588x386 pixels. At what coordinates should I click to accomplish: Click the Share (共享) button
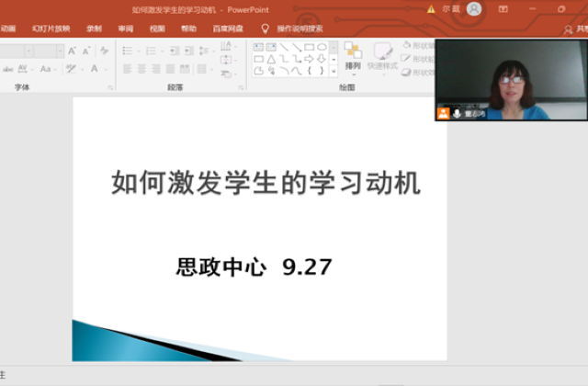[577, 28]
